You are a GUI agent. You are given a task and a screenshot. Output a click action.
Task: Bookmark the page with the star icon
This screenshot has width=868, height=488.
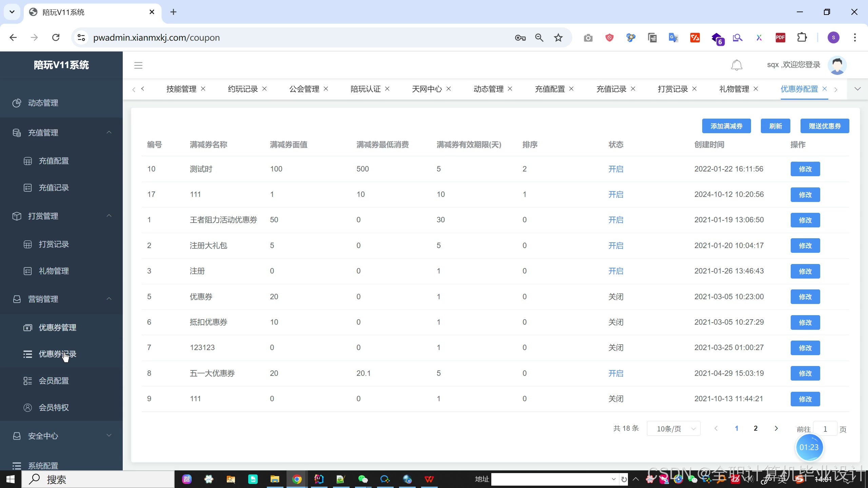[558, 38]
